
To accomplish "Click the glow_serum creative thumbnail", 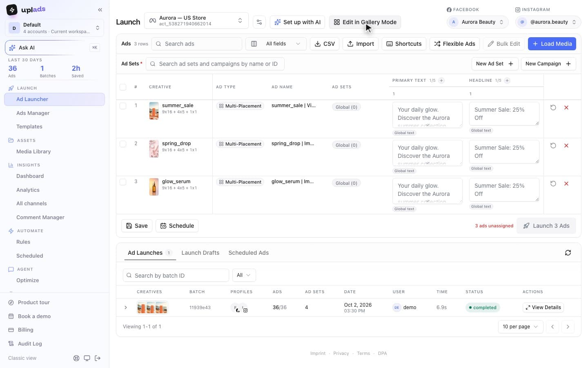I will pos(154,187).
